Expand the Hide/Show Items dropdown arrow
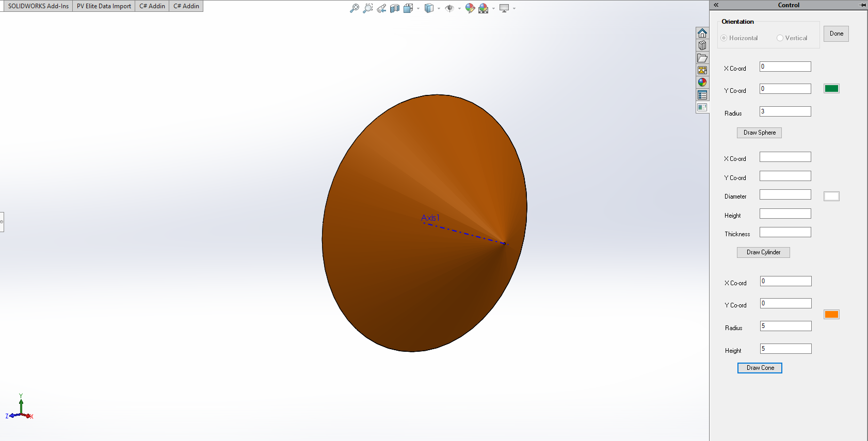The image size is (868, 441). point(459,9)
